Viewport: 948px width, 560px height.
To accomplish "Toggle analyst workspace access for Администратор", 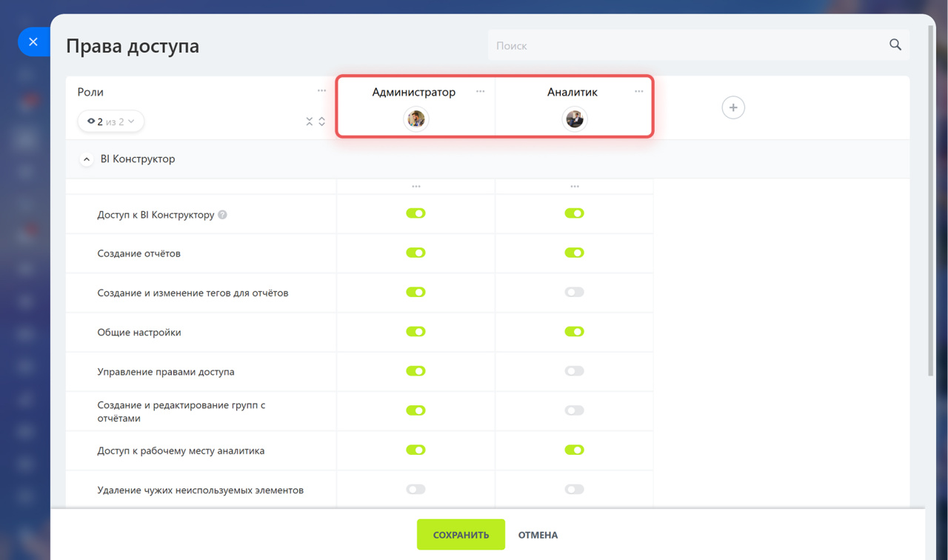I will point(415,450).
